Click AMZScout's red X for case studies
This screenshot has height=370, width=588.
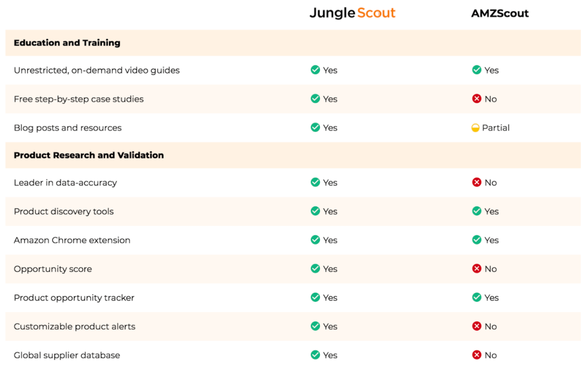pos(477,99)
